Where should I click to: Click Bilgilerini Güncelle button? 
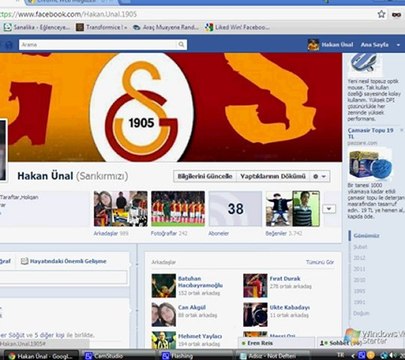(205, 176)
